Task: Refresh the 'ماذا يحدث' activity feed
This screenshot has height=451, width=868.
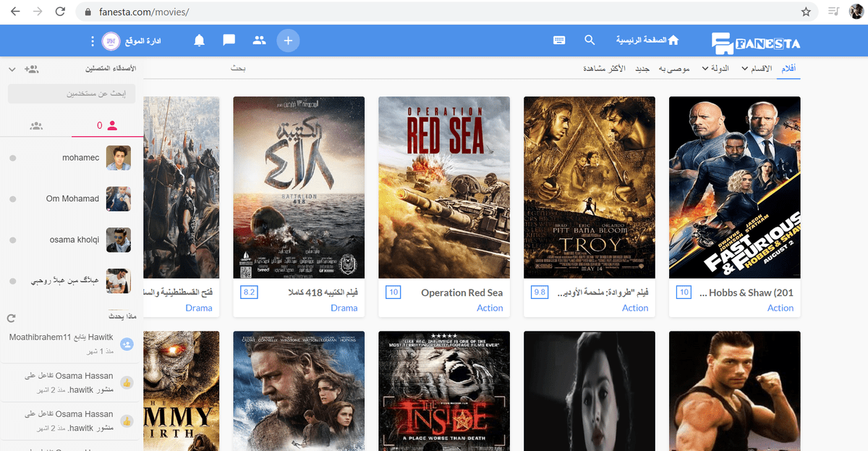Action: pyautogui.click(x=11, y=318)
